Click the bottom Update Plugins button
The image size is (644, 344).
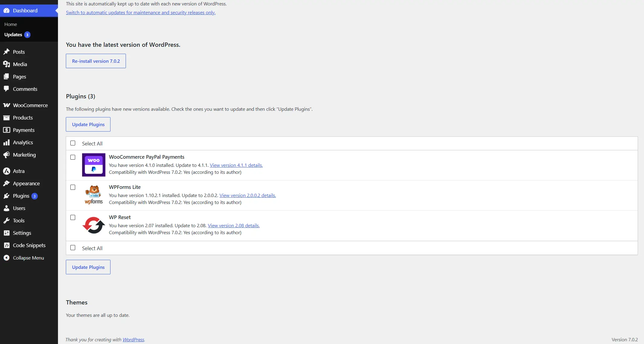(x=88, y=267)
